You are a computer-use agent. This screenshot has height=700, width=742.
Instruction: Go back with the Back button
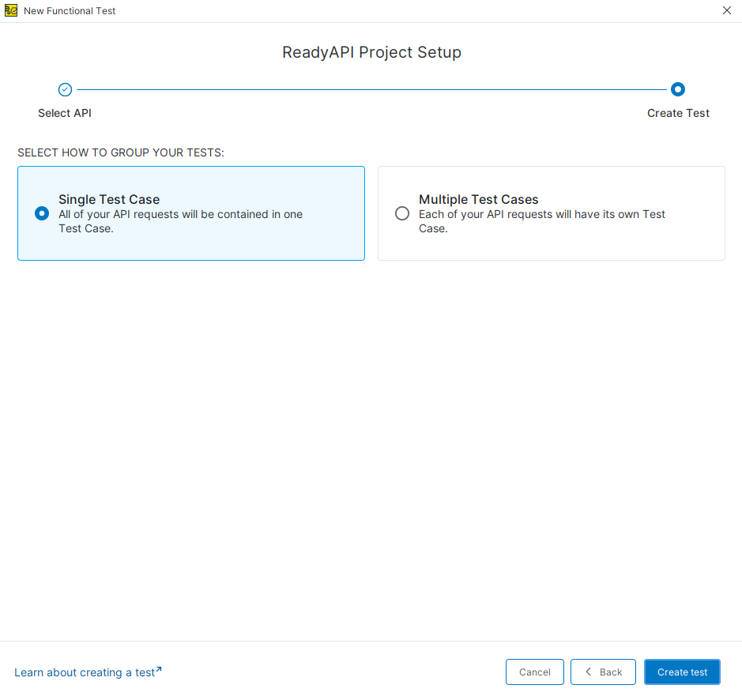pyautogui.click(x=603, y=672)
